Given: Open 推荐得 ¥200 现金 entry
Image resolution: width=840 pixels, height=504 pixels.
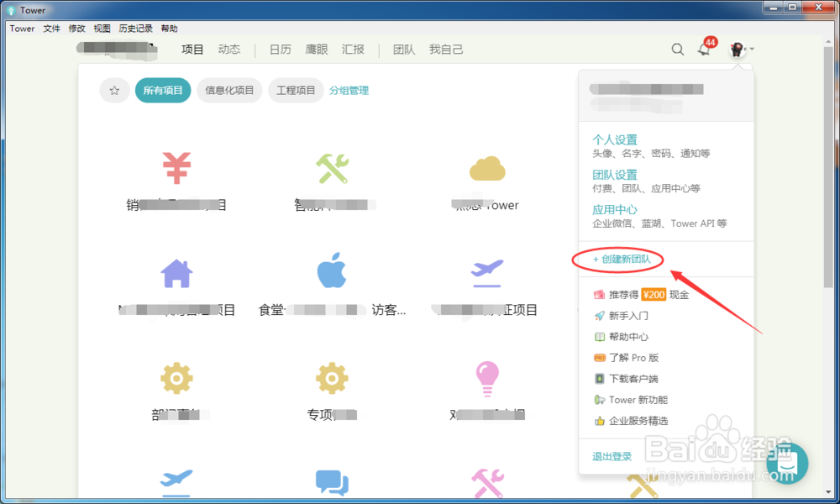Looking at the screenshot, I should coord(641,295).
